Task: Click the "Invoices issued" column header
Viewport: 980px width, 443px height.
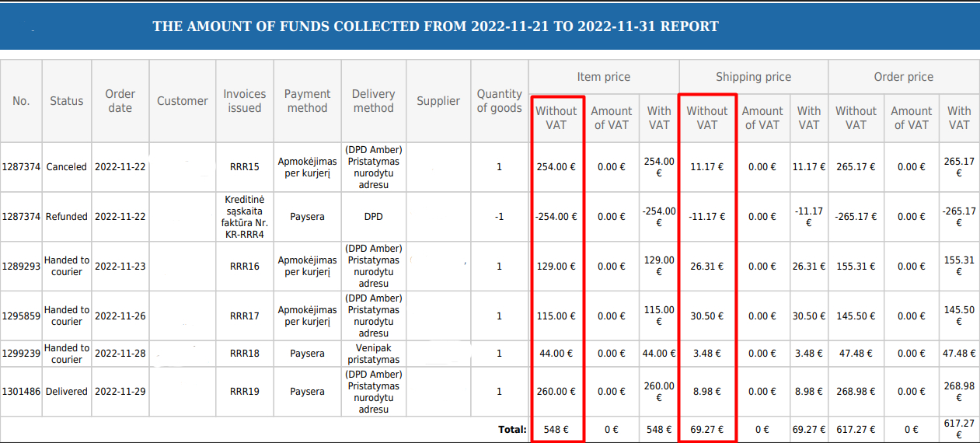Action: click(x=245, y=101)
